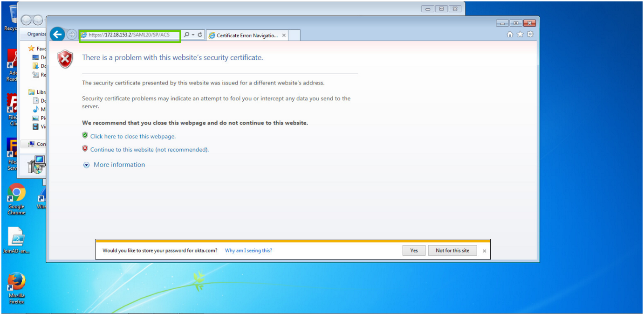The image size is (644, 314).
Task: Open the FileZilla Server desktop shortcut
Action: coord(12,154)
